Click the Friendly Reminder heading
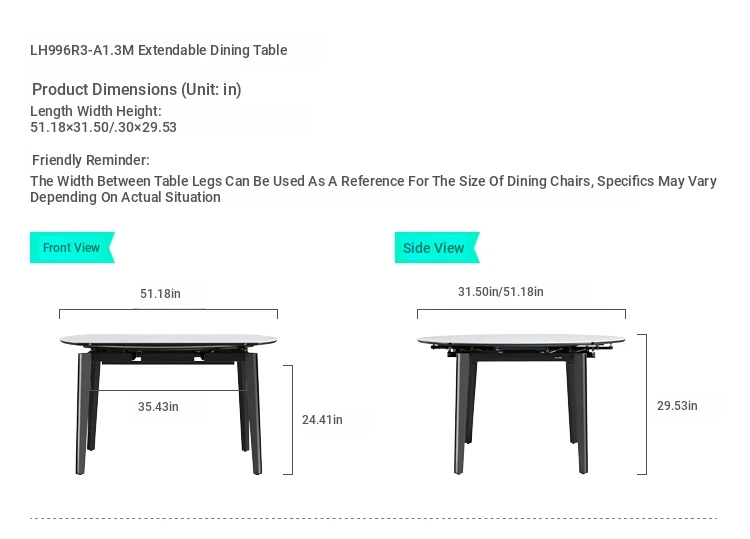Screen dimensions: 750x539 tap(90, 160)
